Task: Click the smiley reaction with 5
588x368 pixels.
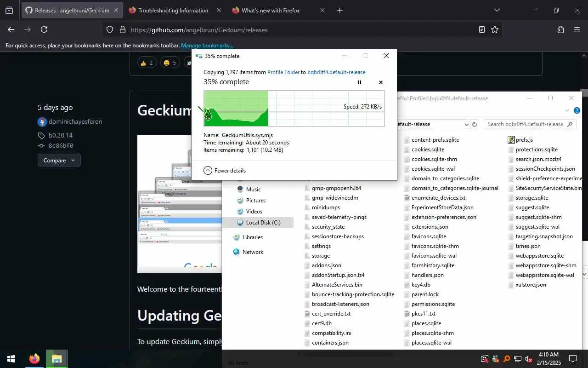Action: (x=170, y=63)
